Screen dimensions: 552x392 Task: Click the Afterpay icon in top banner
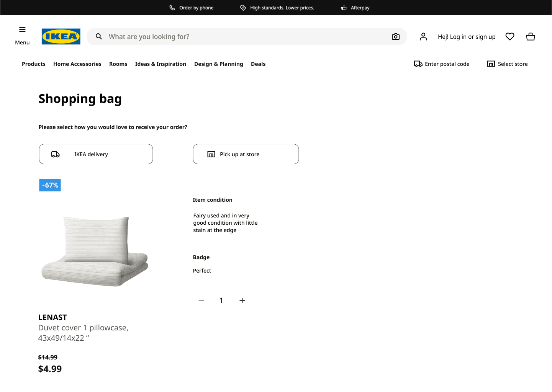(344, 8)
